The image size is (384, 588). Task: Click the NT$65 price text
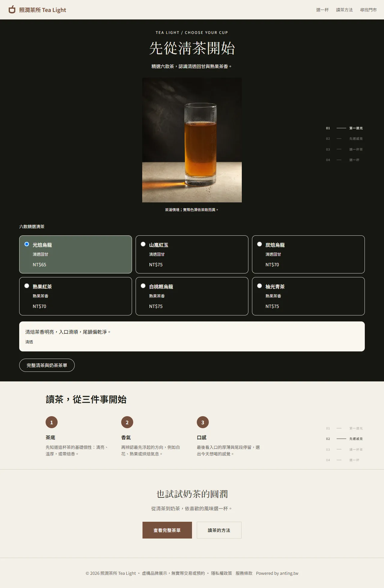[x=39, y=264]
